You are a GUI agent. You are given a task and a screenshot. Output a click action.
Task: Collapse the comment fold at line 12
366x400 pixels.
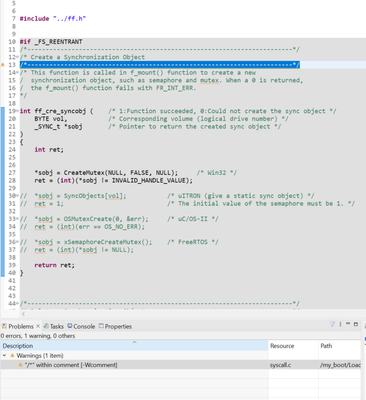pyautogui.click(x=17, y=57)
